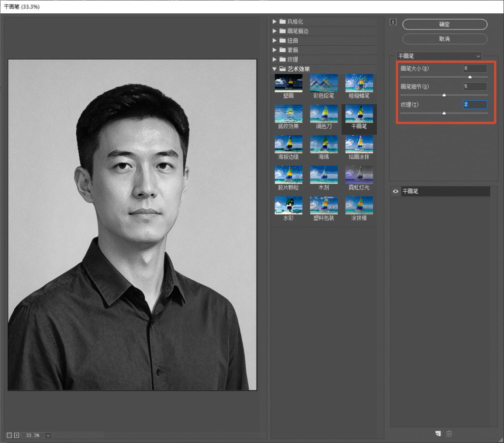Click the zoom in plus button
The height and width of the screenshot is (443, 504).
tap(17, 435)
